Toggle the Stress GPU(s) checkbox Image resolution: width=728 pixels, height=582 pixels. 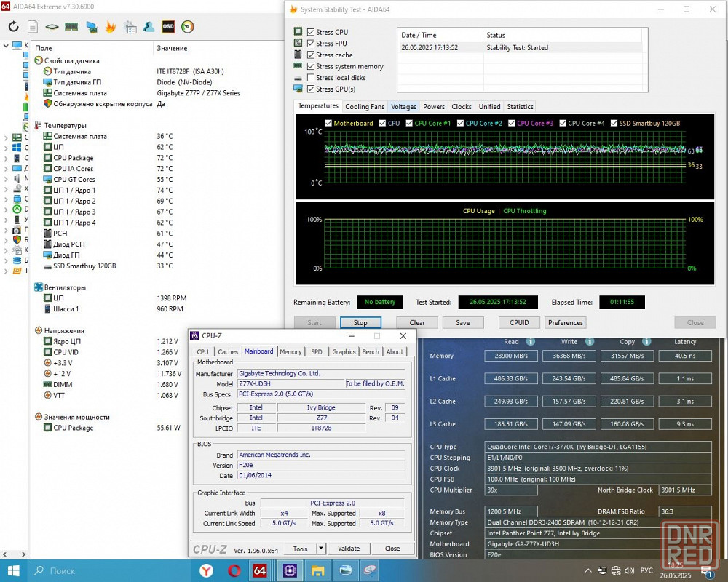pyautogui.click(x=311, y=89)
